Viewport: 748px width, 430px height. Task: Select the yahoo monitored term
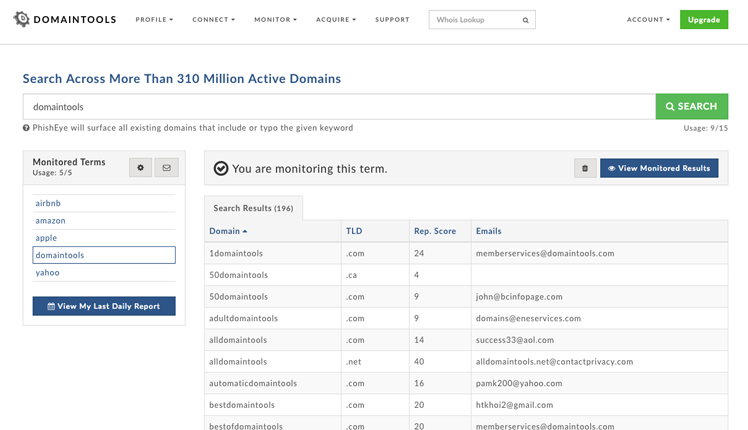104,273
